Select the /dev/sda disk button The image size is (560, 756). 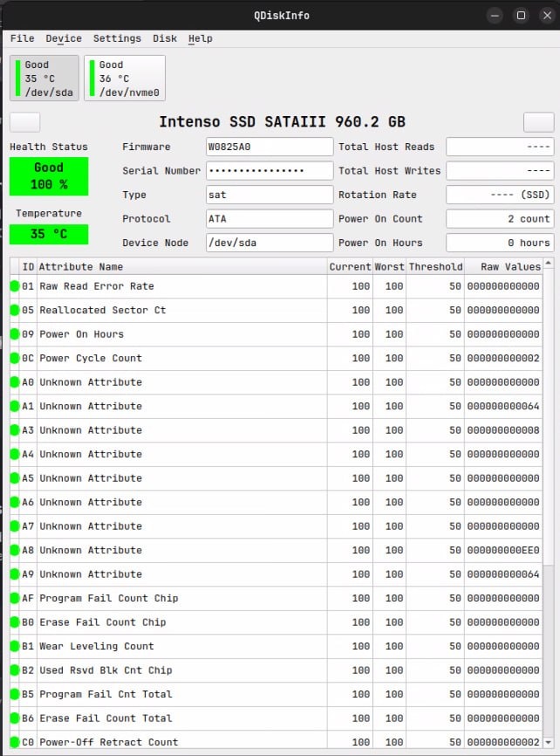click(44, 78)
